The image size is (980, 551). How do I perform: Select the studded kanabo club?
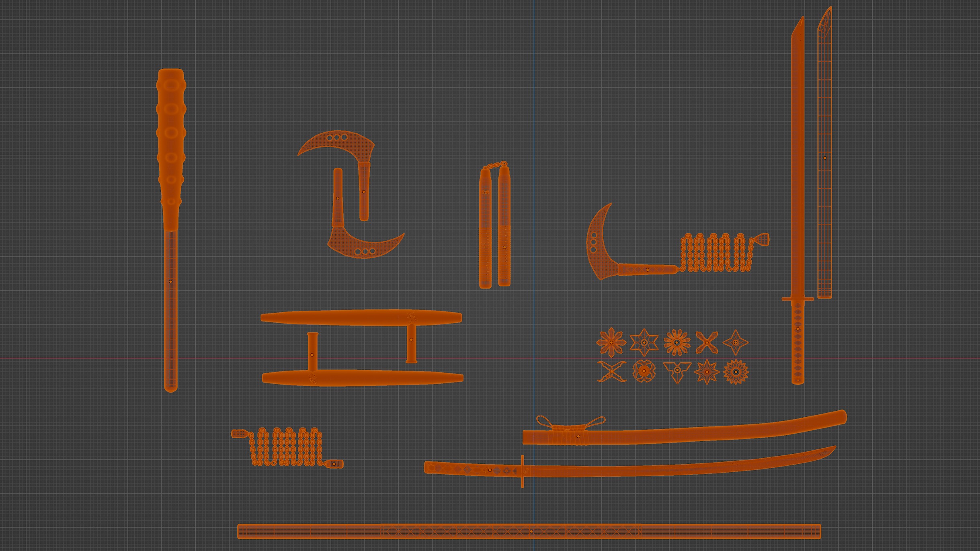click(x=171, y=230)
